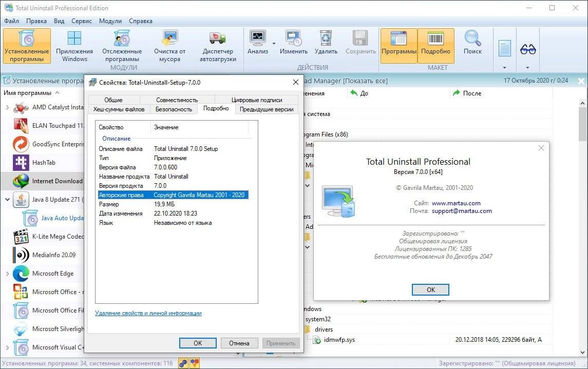Screen dimensions: 588x369
Task: Select the idmwfp.sys file entry
Action: [339, 340]
